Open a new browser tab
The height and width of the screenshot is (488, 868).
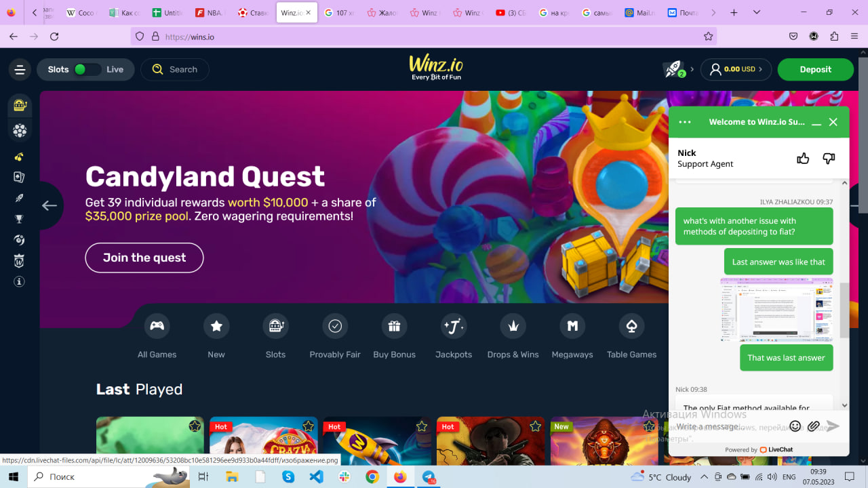tap(734, 13)
